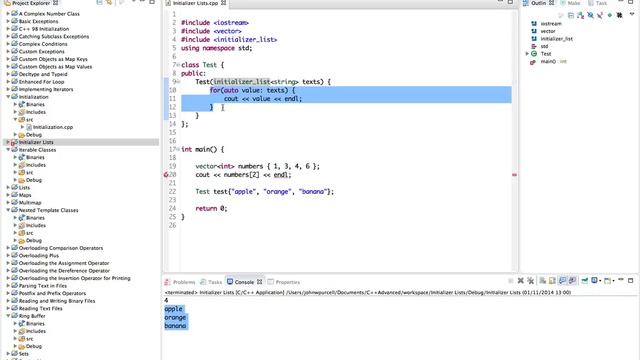This screenshot has width=640, height=360.
Task: Click Remove All Terminated Launches icon
Action: pos(530,281)
